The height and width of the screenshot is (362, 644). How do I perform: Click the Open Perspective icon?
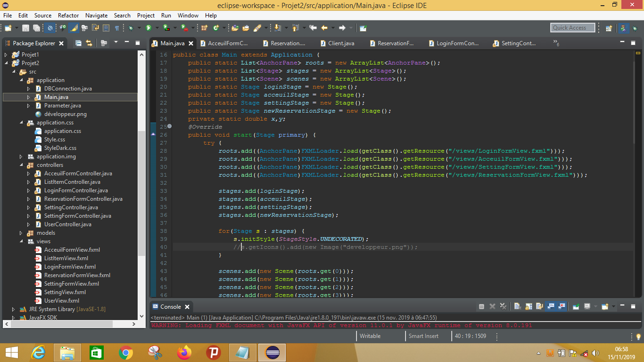coord(609,28)
